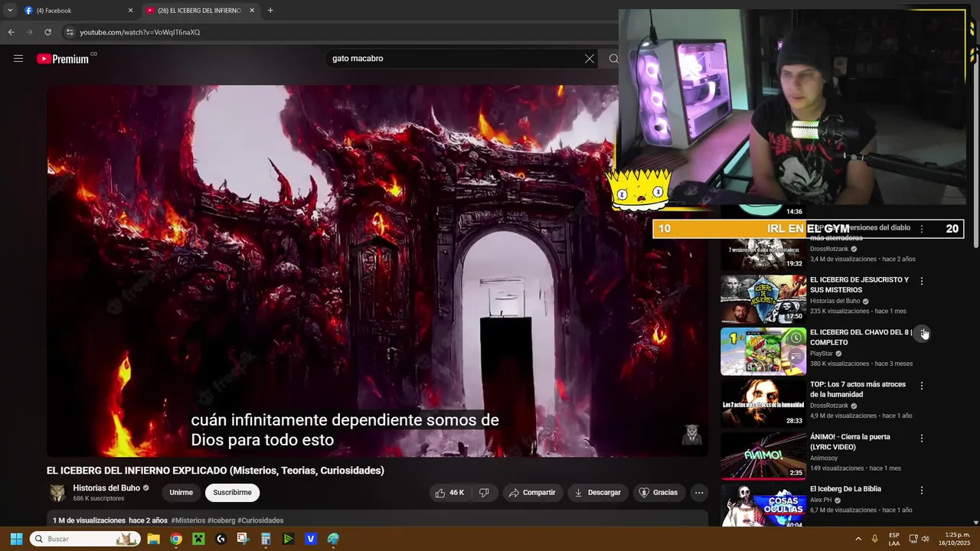Expand hidden system tray icons
The height and width of the screenshot is (551, 980).
click(858, 539)
